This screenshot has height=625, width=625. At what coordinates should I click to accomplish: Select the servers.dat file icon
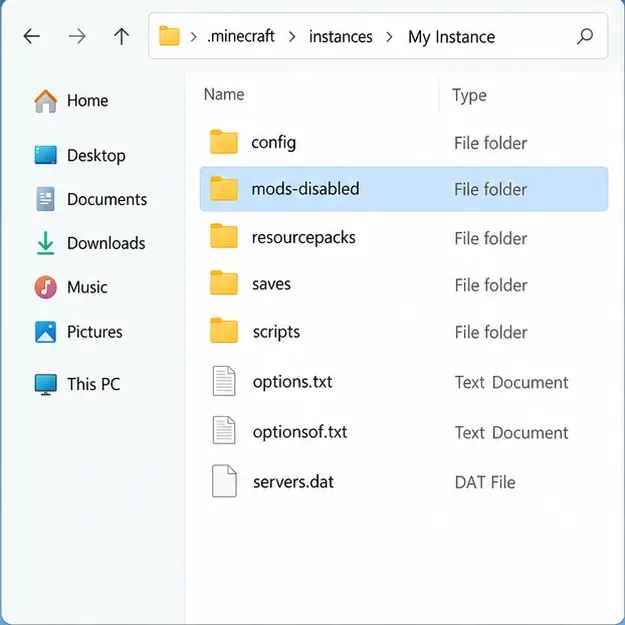[224, 481]
